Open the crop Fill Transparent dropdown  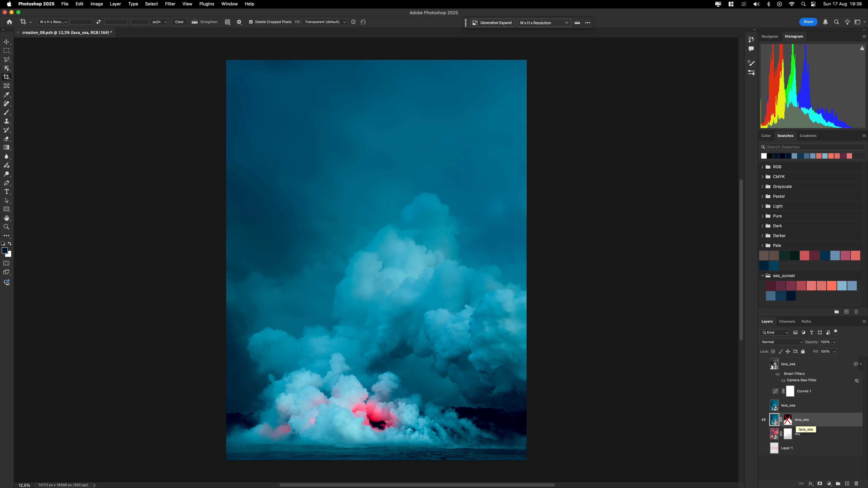(x=325, y=22)
